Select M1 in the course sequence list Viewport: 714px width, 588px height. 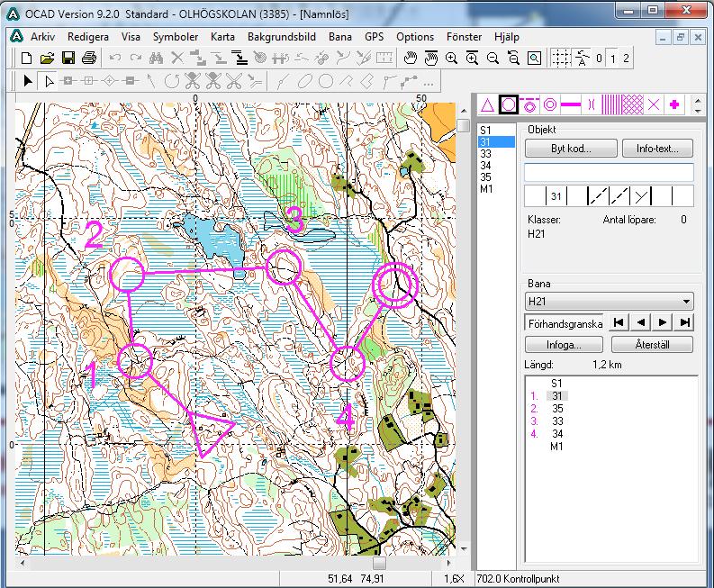[x=556, y=447]
